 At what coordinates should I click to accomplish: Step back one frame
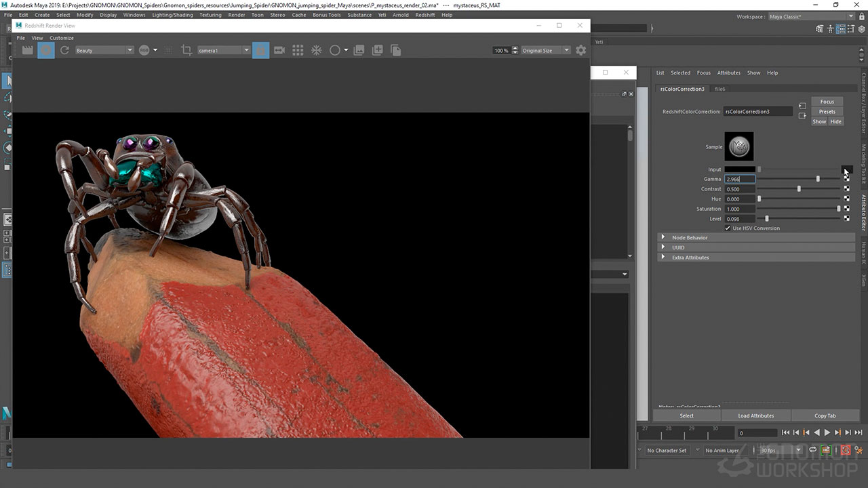(796, 432)
